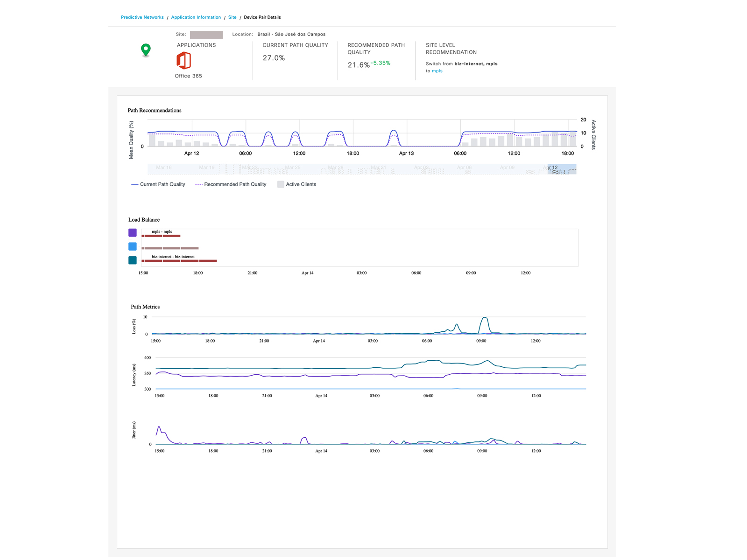
Task: Click the biz-internet - biz-internet load bar
Action: [x=179, y=260]
